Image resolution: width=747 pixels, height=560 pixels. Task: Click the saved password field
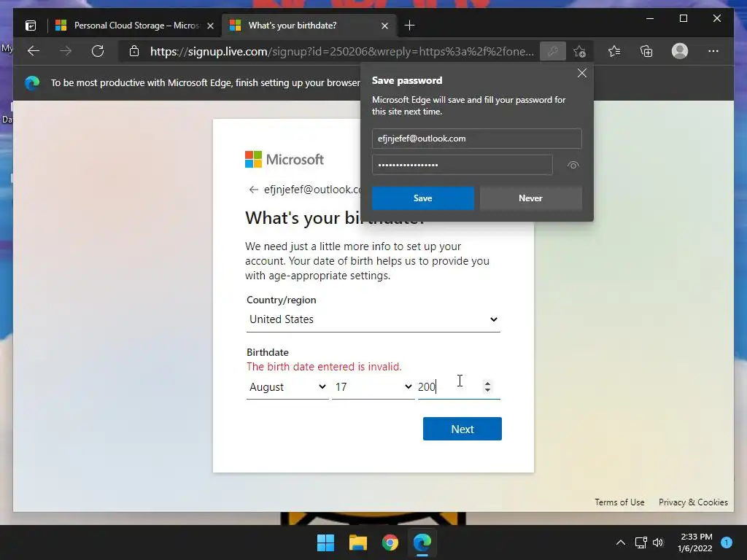(x=462, y=165)
